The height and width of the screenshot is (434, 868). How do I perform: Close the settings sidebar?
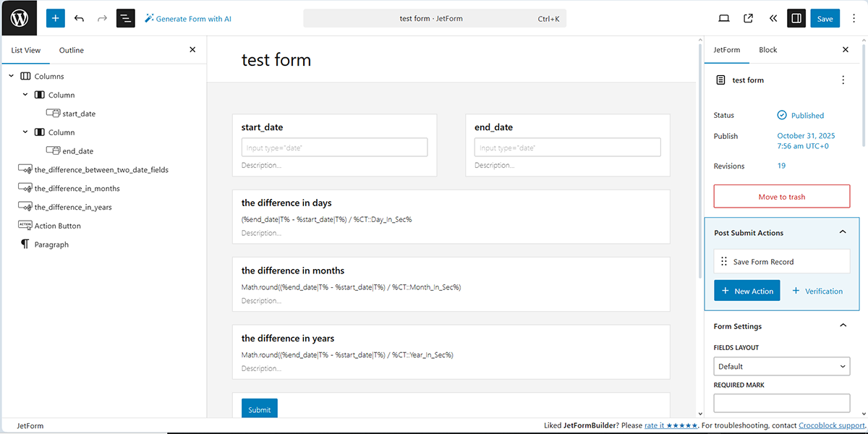846,50
